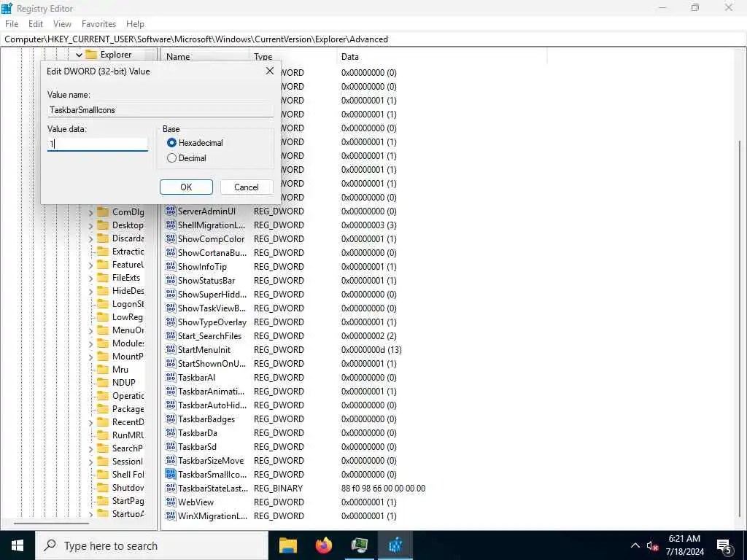The width and height of the screenshot is (747, 560).
Task: Select the Explorer folder icon
Action: click(91, 55)
